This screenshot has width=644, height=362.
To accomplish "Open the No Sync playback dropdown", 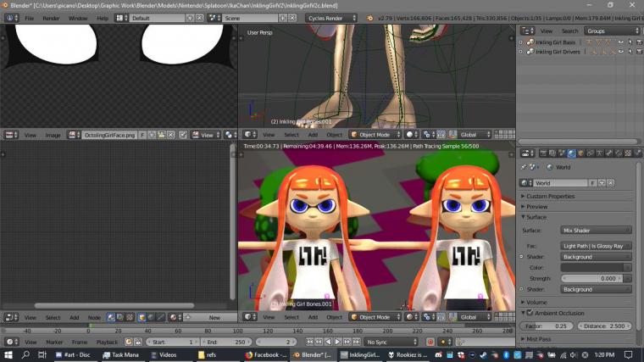I will [391, 342].
